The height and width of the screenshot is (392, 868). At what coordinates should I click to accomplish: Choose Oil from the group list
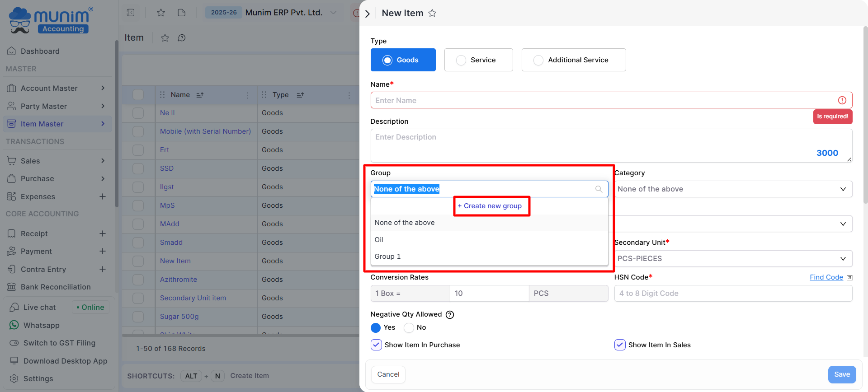[x=379, y=240]
